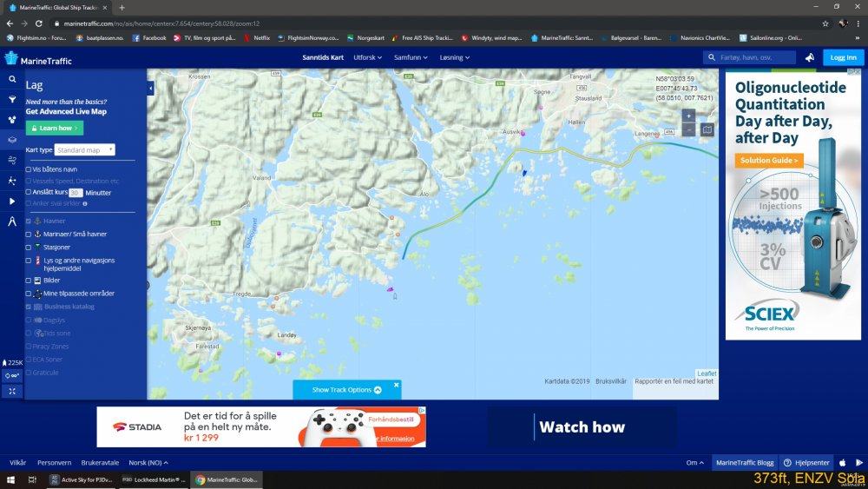This screenshot has width=868, height=489.
Task: Expand Show Track Options panel
Action: pyautogui.click(x=346, y=390)
